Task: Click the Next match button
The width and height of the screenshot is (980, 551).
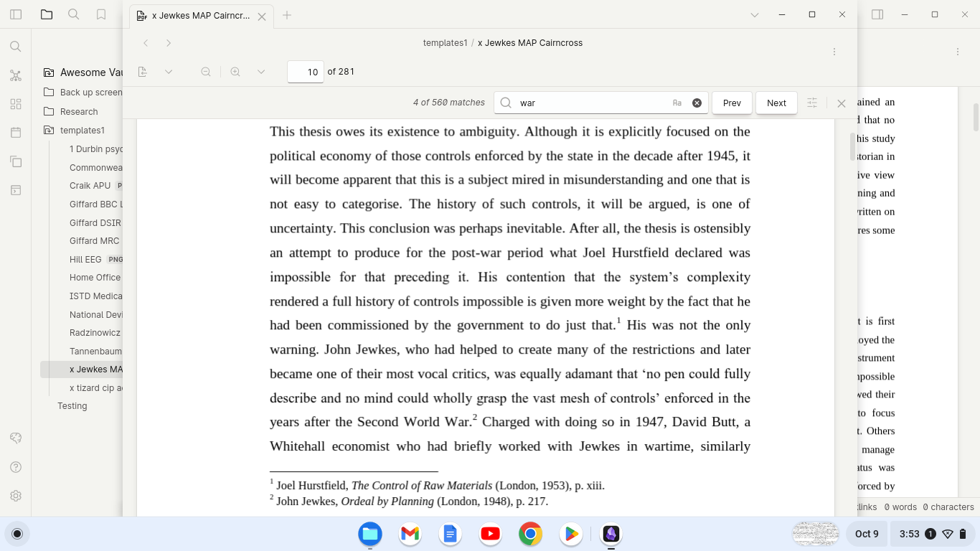Action: [x=776, y=103]
